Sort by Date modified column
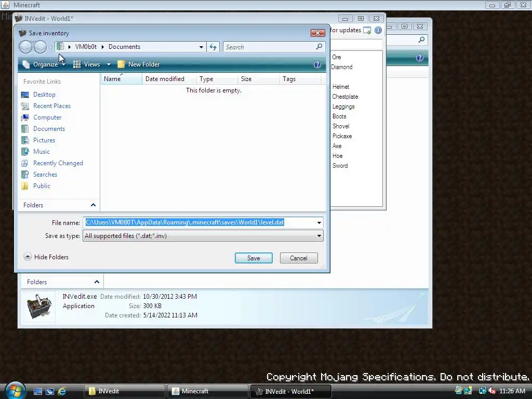This screenshot has height=399, width=532. [169, 79]
